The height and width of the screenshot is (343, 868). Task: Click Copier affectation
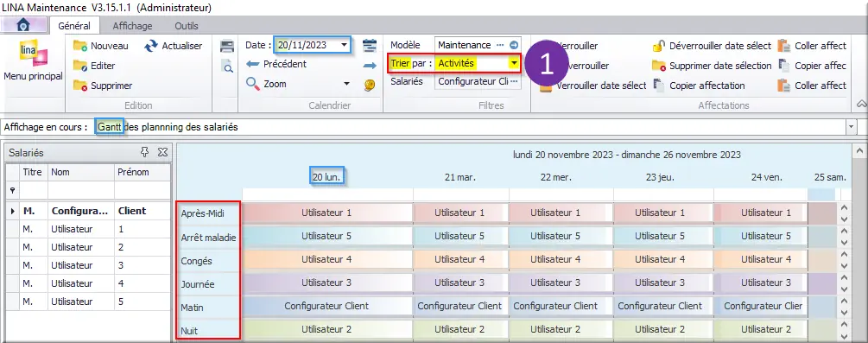coord(699,86)
